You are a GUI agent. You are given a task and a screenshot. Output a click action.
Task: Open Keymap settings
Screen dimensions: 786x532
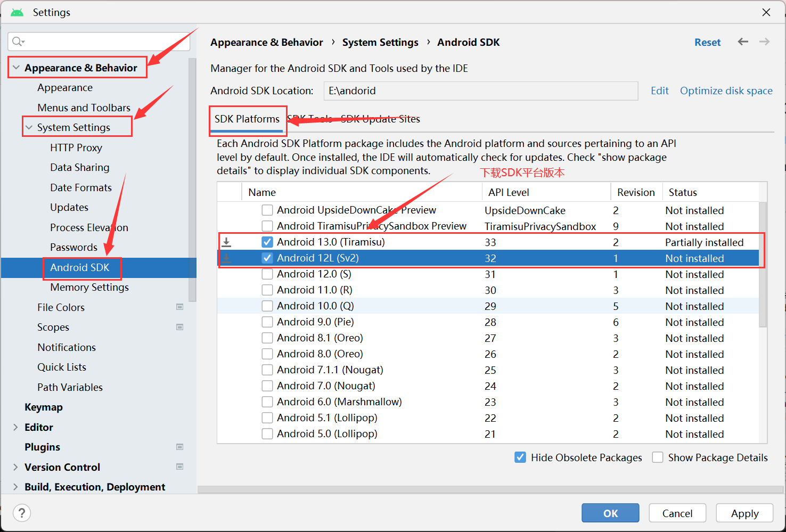pos(44,407)
